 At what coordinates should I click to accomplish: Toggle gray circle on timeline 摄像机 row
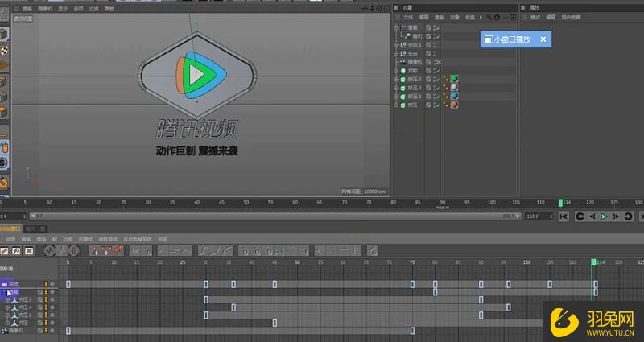[52, 331]
